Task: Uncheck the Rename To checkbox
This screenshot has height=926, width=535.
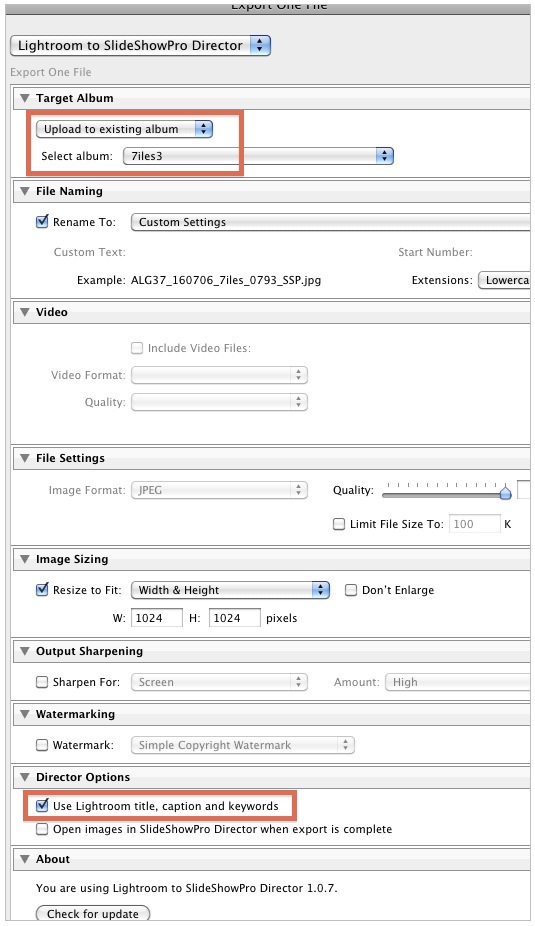Action: 42,222
